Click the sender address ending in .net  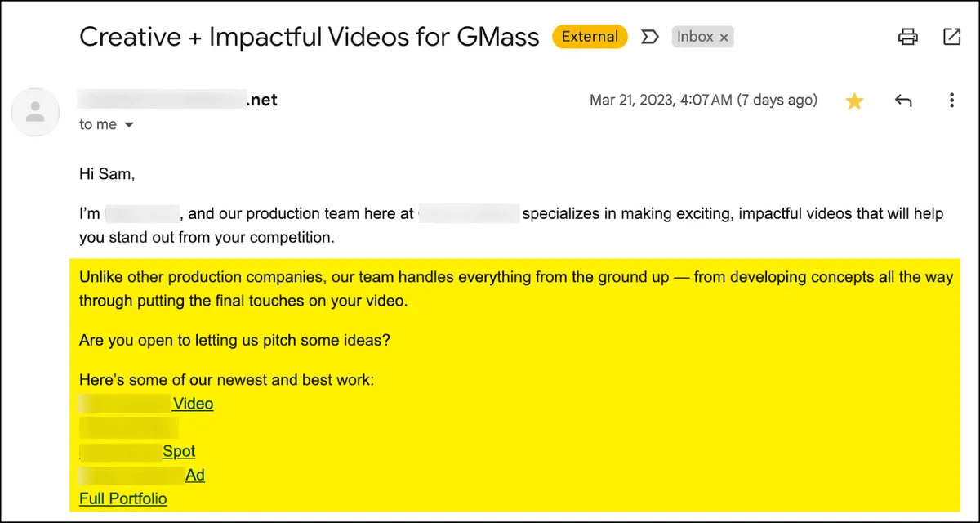178,100
